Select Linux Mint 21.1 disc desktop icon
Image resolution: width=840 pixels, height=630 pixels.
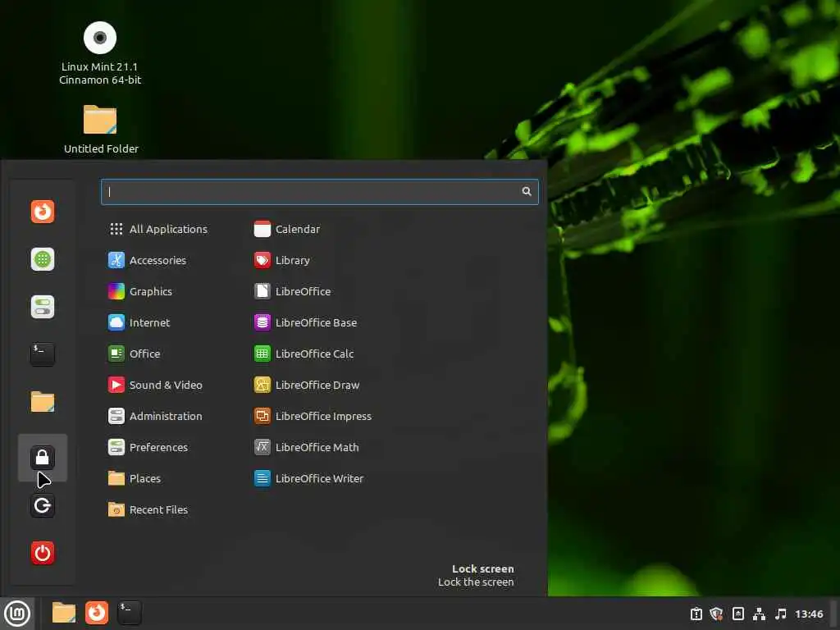point(100,53)
